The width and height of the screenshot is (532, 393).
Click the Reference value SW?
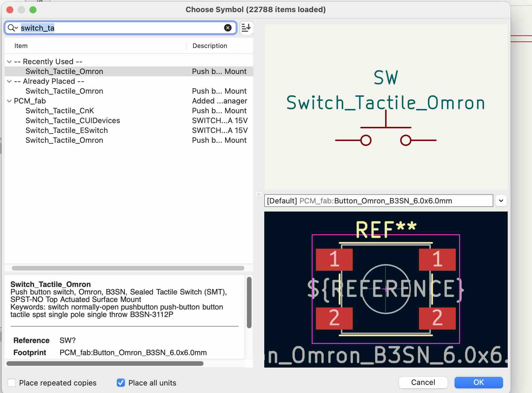click(68, 340)
